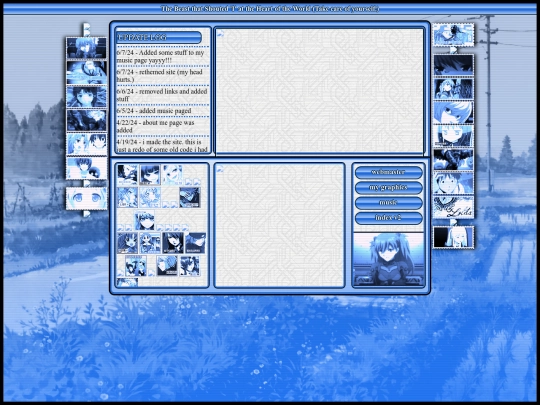Open the large anime girl portrait below index v2

pos(388,259)
